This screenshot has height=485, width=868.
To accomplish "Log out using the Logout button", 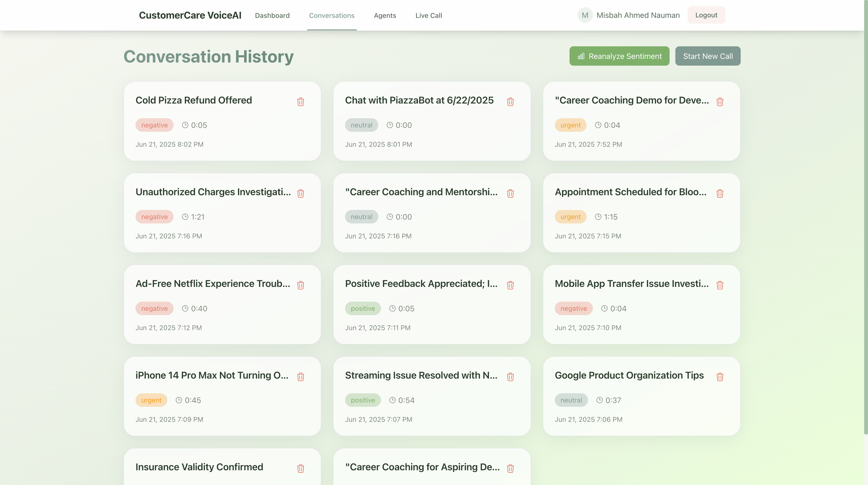I will coord(706,15).
